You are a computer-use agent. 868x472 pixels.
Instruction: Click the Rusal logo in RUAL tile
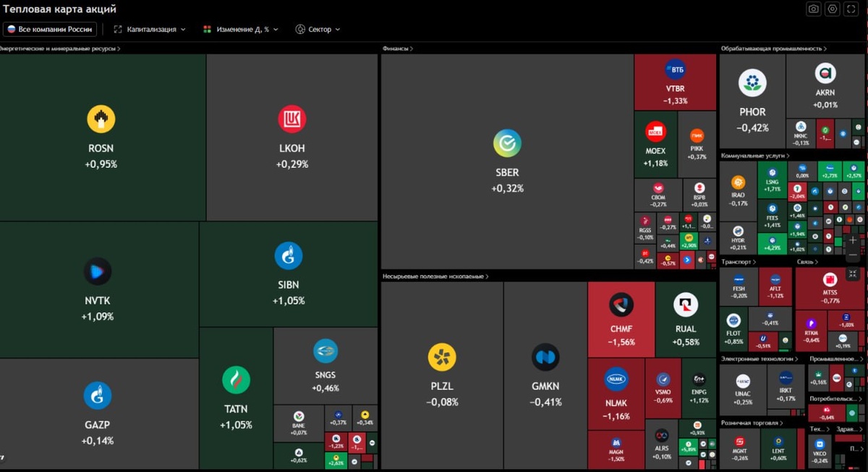tap(686, 305)
